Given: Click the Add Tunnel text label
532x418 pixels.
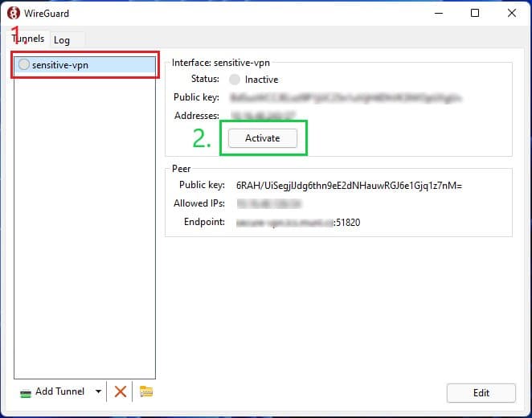Looking at the screenshot, I should point(59,391).
